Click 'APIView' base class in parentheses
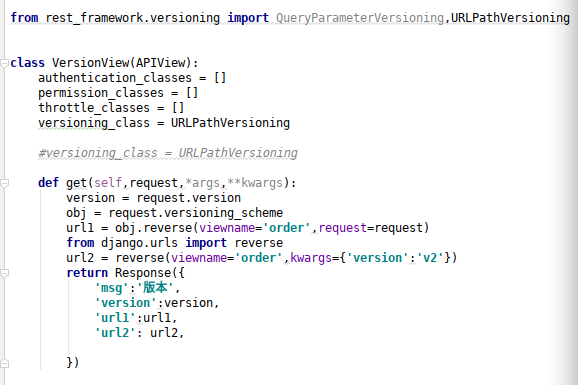The height and width of the screenshot is (385, 578). tap(160, 63)
